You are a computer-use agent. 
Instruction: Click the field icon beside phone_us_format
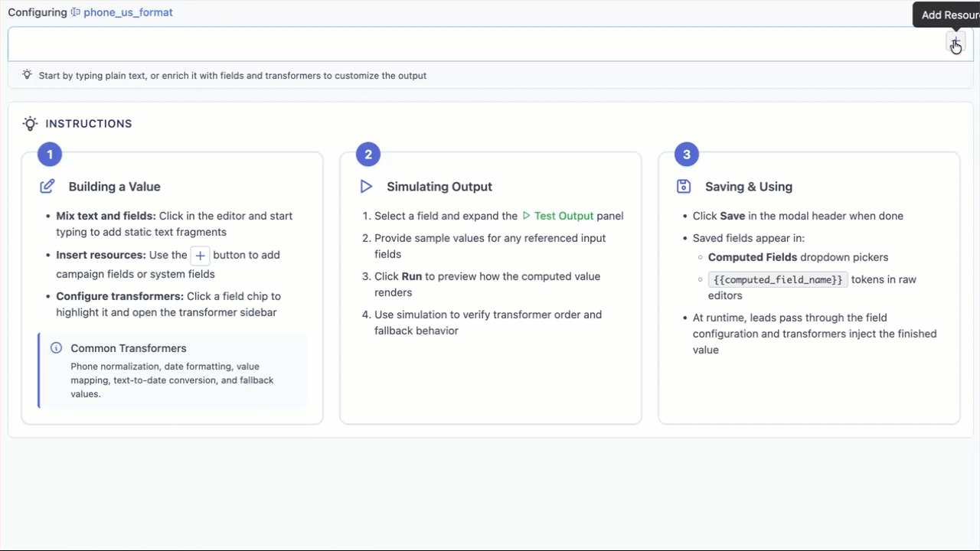click(x=76, y=12)
